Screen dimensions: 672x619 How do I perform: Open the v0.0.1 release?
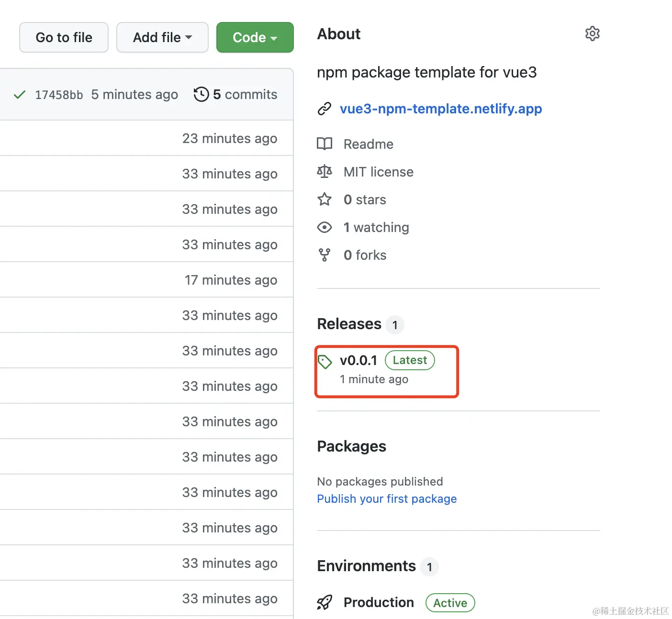pyautogui.click(x=358, y=360)
